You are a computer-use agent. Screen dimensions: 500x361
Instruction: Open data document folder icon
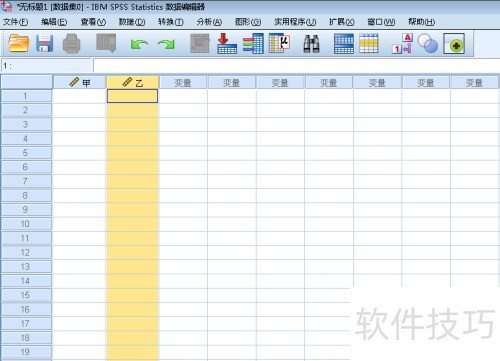coord(19,43)
